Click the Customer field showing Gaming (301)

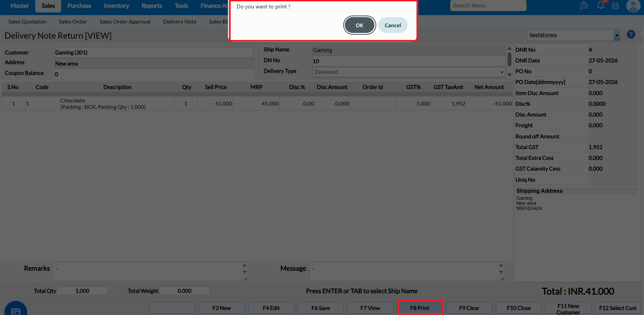click(154, 52)
